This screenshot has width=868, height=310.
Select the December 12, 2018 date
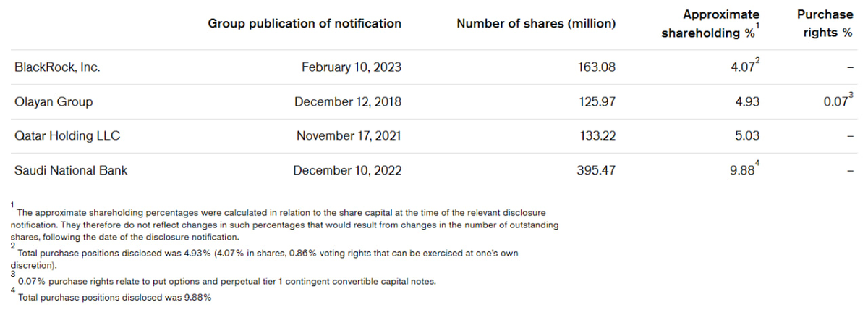click(x=347, y=102)
